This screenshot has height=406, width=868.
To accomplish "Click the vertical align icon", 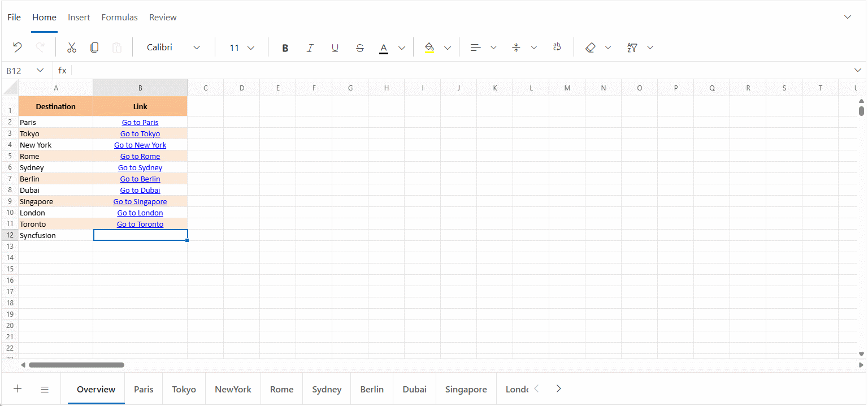I will point(516,47).
